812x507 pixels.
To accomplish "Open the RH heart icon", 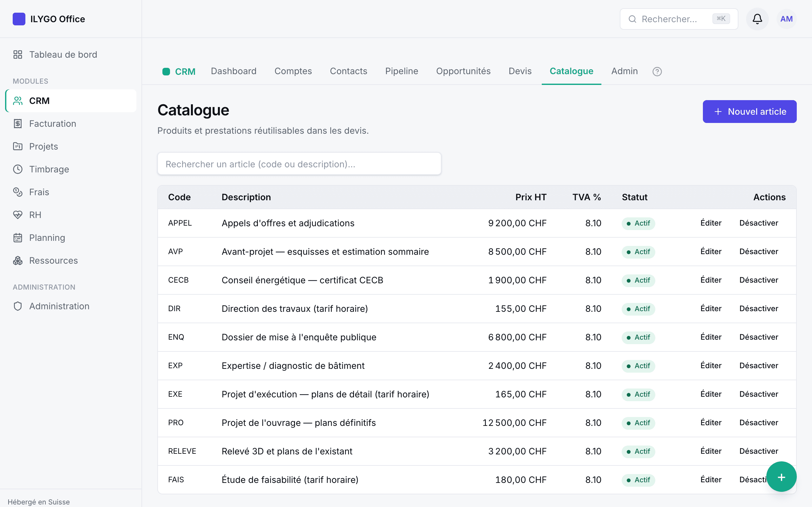I will (x=18, y=215).
